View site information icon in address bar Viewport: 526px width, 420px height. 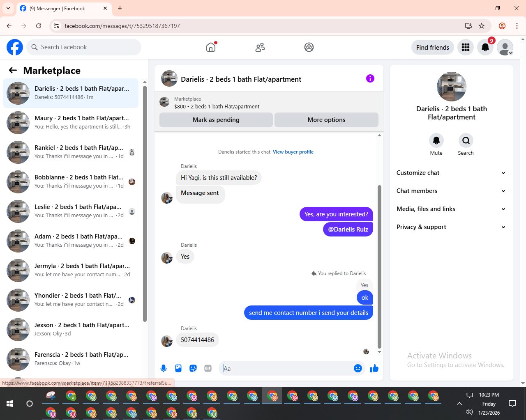[x=57, y=26]
